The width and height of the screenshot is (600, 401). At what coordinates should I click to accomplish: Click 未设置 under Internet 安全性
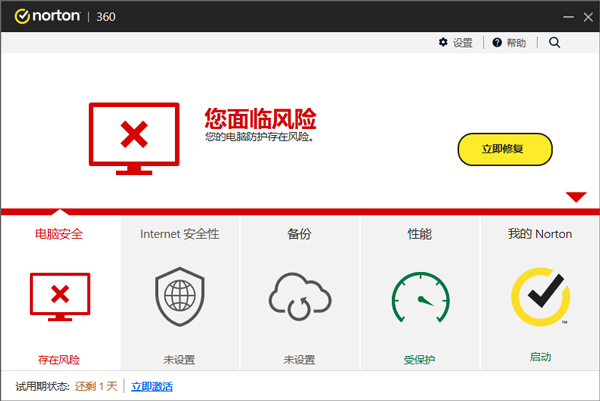coord(179,360)
